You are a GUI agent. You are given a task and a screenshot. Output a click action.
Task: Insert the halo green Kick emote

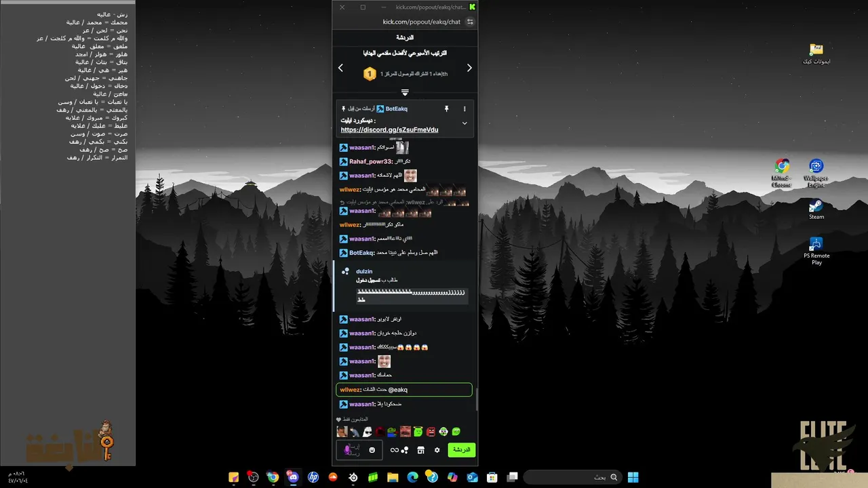(418, 432)
